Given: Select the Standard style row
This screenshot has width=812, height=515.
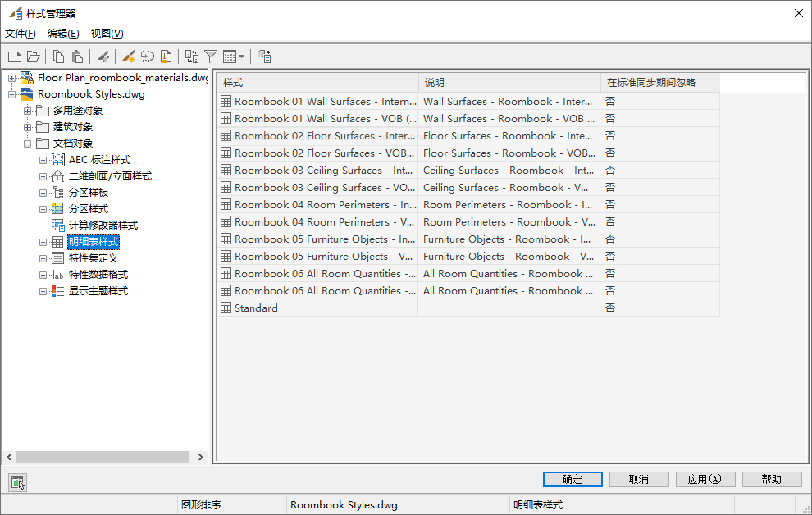Looking at the screenshot, I should pyautogui.click(x=468, y=308).
